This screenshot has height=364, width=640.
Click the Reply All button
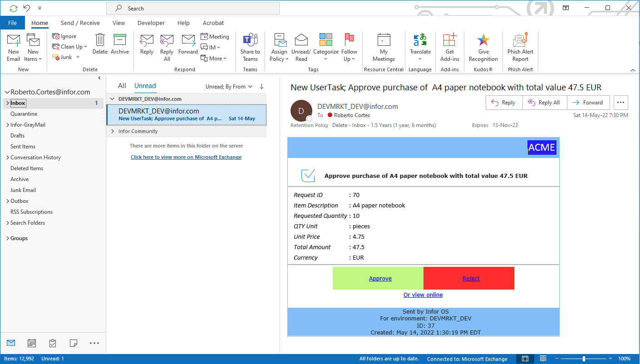pos(544,102)
